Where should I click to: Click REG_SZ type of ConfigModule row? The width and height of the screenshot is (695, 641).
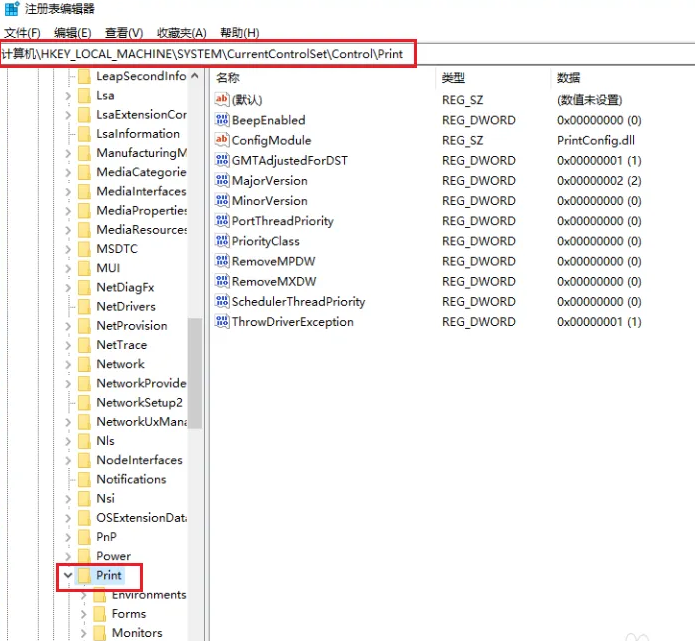[462, 140]
